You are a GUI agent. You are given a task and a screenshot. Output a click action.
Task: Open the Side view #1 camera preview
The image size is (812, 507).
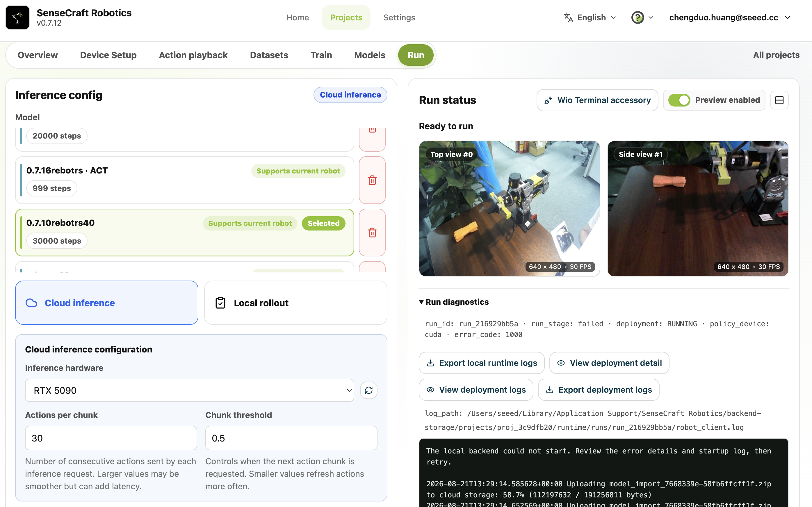click(698, 209)
